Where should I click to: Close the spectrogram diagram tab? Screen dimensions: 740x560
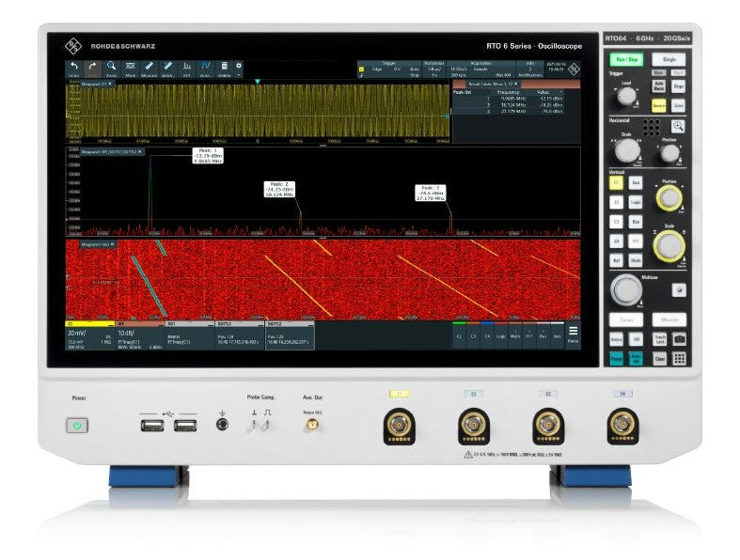coord(112,244)
